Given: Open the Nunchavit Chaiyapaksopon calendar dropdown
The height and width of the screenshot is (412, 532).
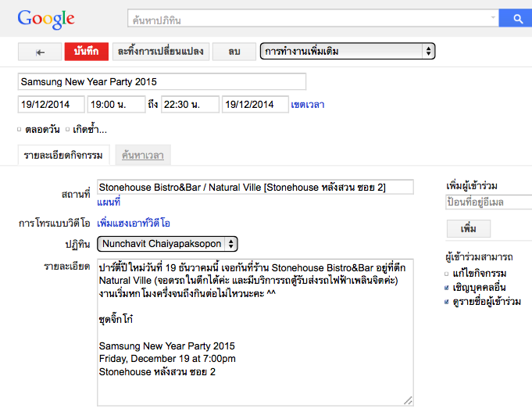Looking at the screenshot, I should 167,244.
